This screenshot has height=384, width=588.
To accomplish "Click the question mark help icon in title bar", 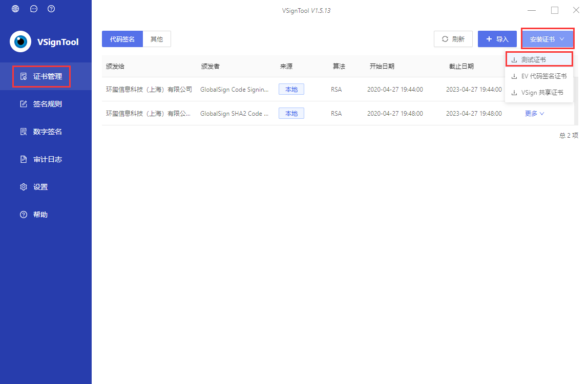I will [x=51, y=9].
